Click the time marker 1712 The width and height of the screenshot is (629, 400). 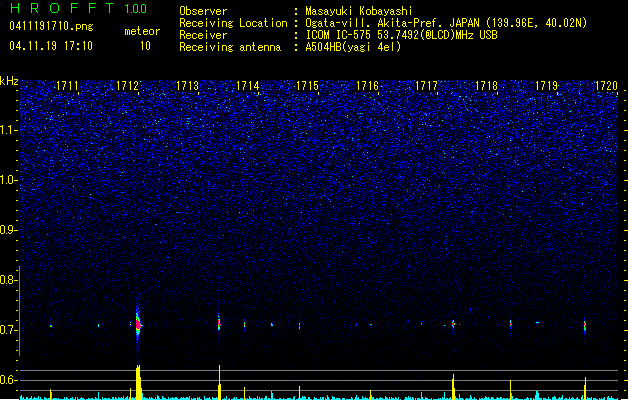[127, 85]
